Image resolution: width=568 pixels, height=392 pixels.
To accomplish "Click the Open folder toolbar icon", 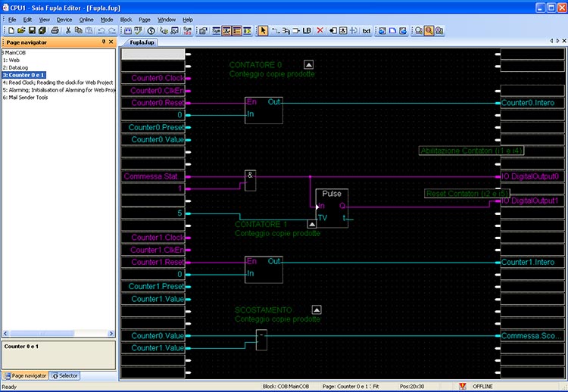I will [21, 31].
